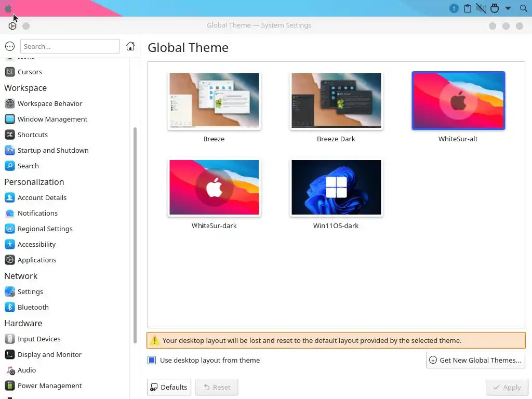Image resolution: width=532 pixels, height=399 pixels.
Task: Open Power Management icon
Action: [x=10, y=385]
